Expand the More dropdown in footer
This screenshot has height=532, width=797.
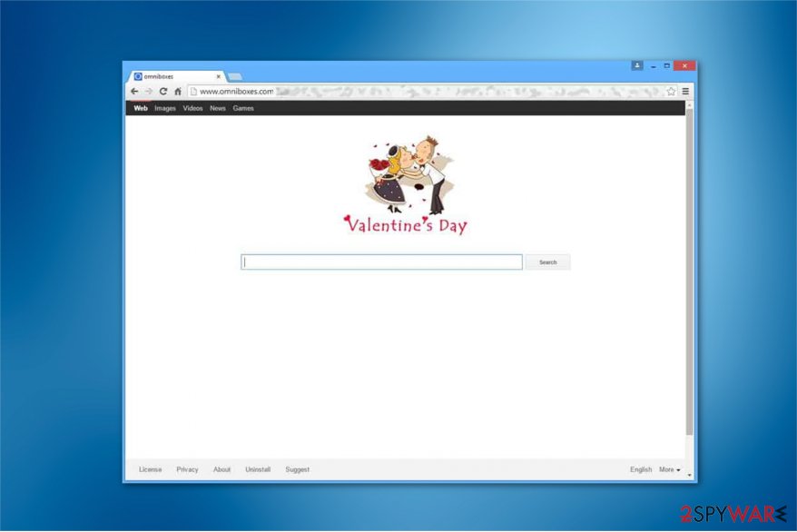point(669,469)
